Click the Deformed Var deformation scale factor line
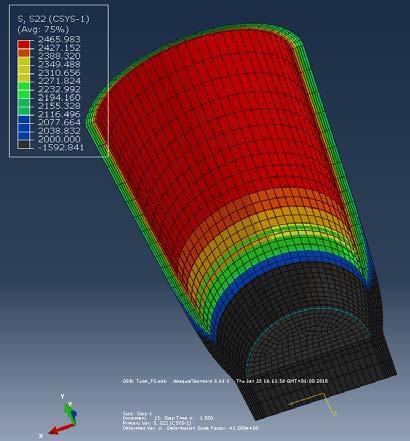The image size is (410, 441). click(x=190, y=428)
